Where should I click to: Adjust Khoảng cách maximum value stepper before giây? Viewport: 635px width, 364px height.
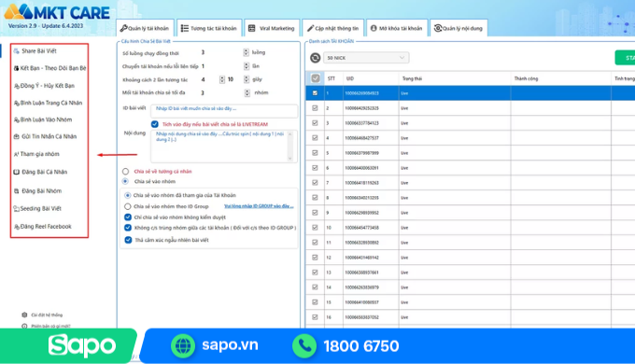pos(247,79)
